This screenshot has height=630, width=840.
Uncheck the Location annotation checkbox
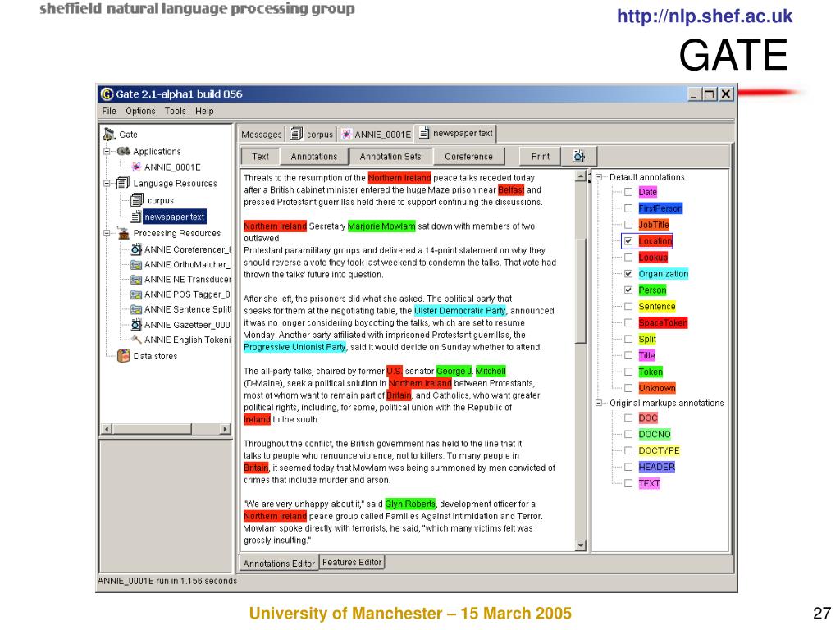pos(628,241)
